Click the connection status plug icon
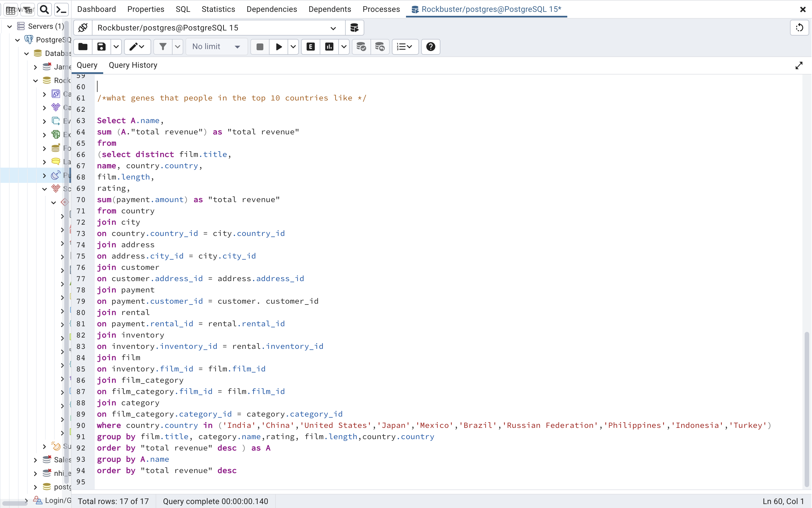 tap(83, 28)
